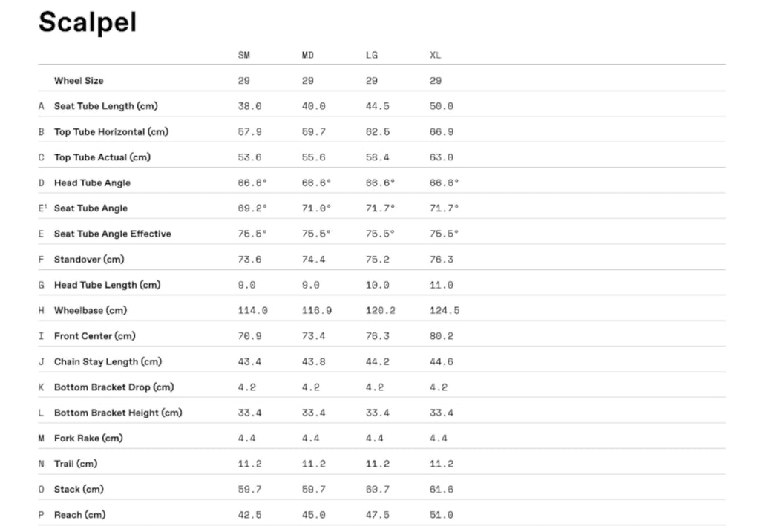Click the Top Tube Actual value 55.6
This screenshot has height=532, width=760.
[313, 157]
